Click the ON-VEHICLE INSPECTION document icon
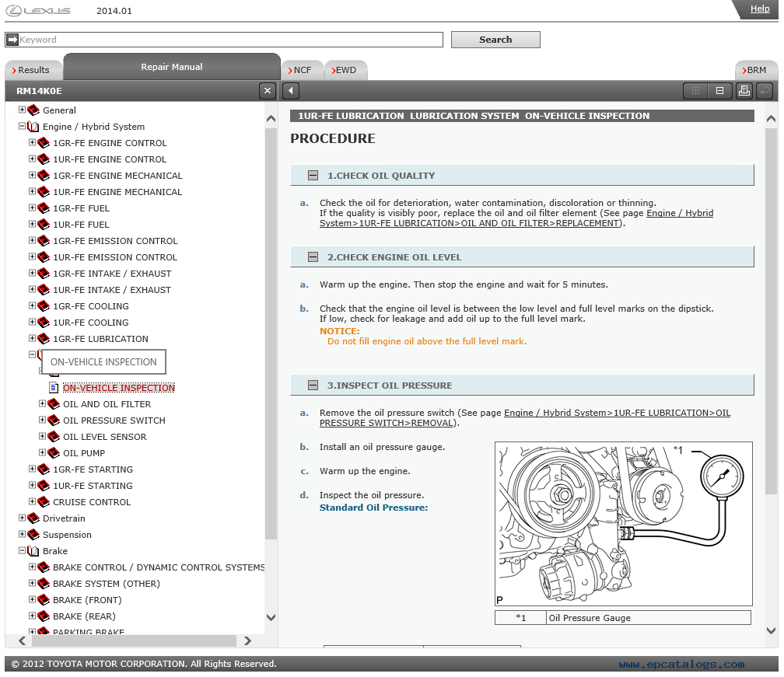Screen dimensions: 784x677 point(54,388)
